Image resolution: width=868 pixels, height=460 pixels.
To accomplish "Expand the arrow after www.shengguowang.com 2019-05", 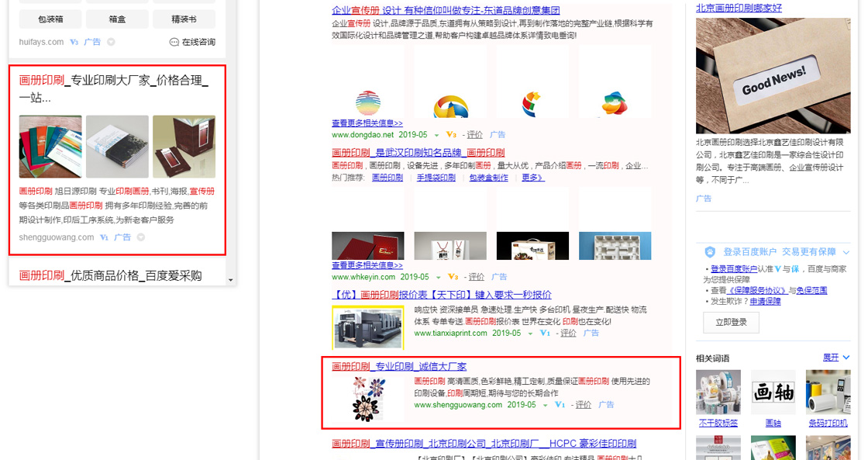I will 545,405.
